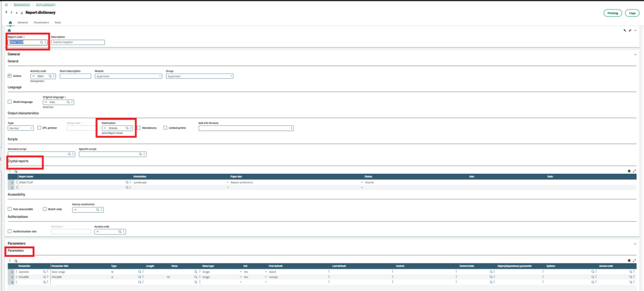Search within Crystal reports grid
This screenshot has height=291, width=644.
coord(16,171)
